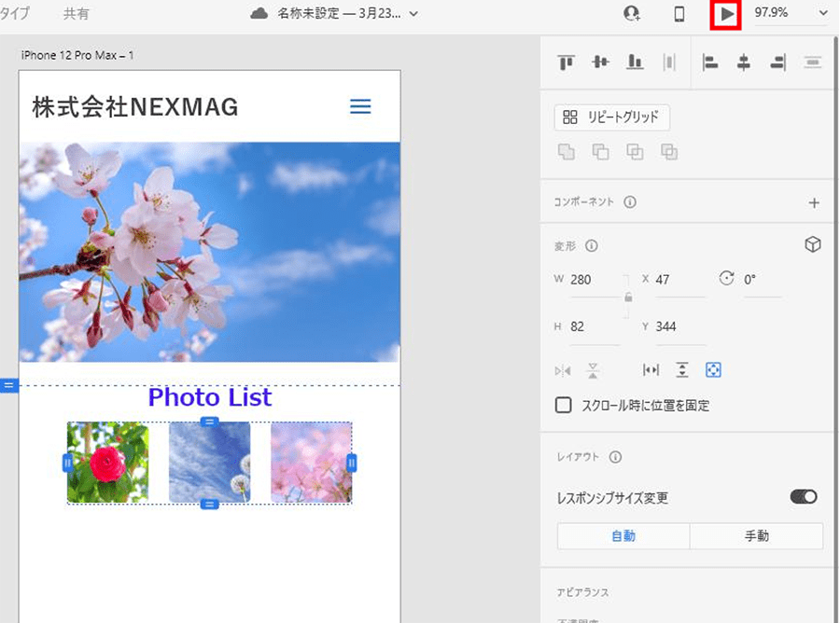Viewport: 840px width, 623px height.
Task: Select the dandelion sky thumbnail
Action: click(209, 463)
